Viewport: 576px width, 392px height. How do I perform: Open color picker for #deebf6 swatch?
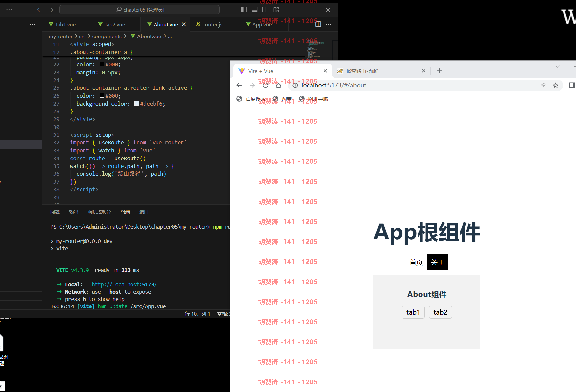pyautogui.click(x=137, y=103)
